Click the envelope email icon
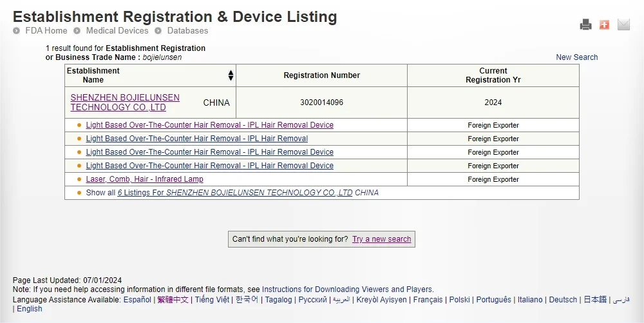 [x=623, y=24]
